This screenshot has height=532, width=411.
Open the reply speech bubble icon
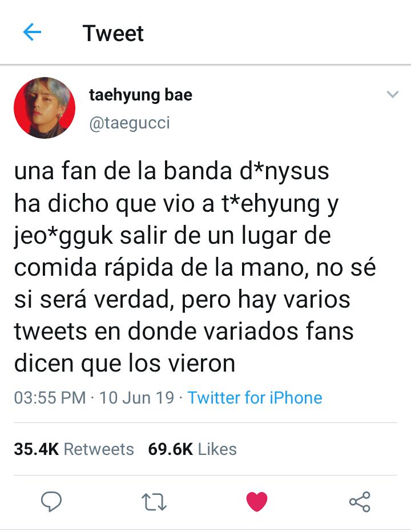tap(51, 501)
